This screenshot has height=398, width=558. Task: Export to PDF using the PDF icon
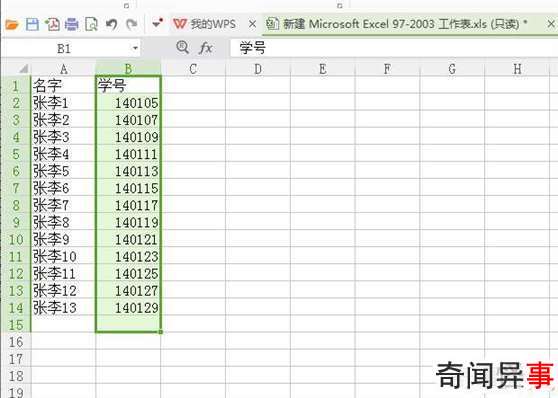52,25
